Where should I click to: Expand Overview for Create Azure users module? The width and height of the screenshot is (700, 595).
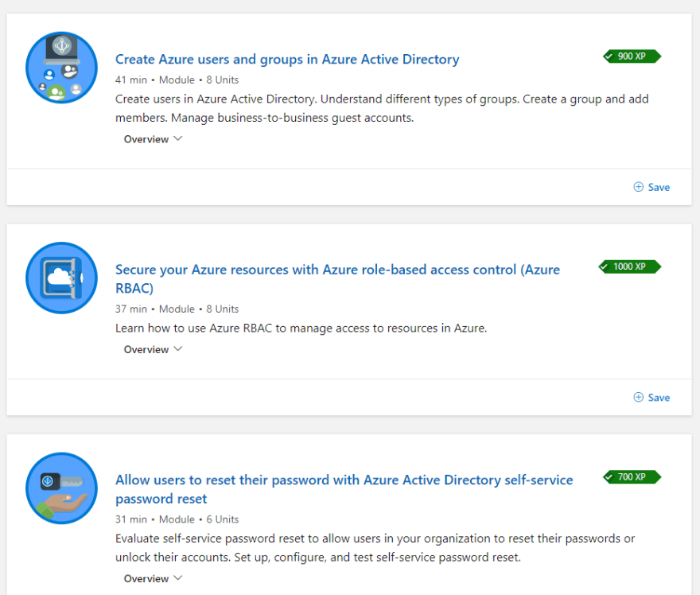coord(153,139)
